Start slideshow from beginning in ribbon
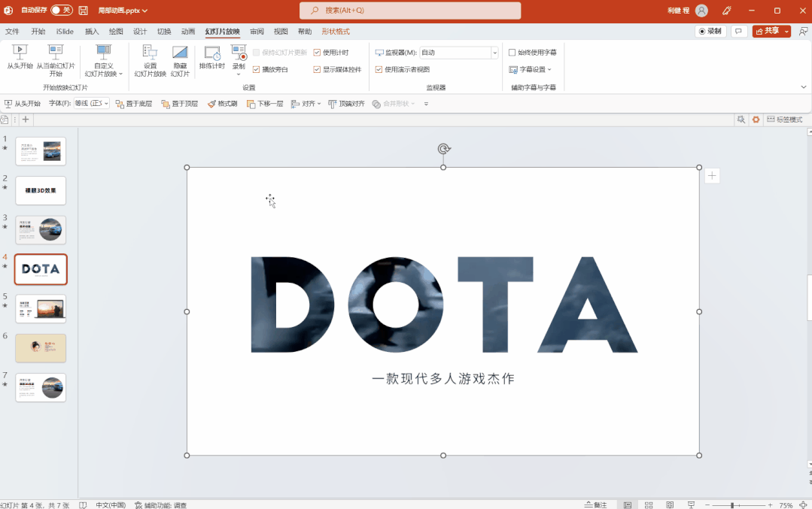812x509 pixels. point(20,57)
